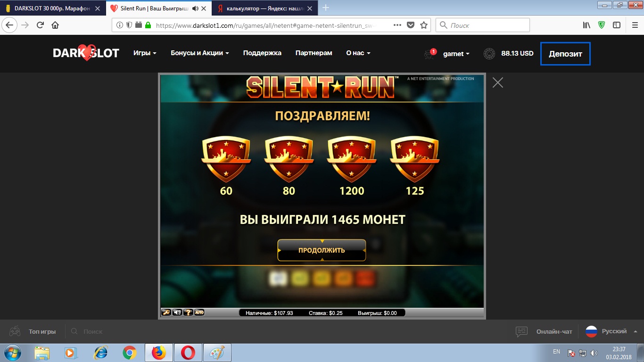
Task: Launch Windows Media Player from the taskbar
Action: point(70,353)
